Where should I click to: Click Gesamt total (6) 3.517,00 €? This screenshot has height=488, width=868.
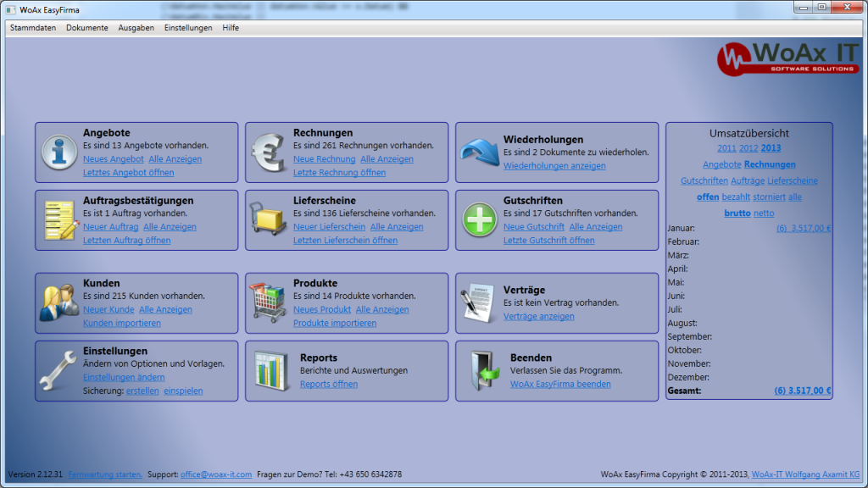803,391
